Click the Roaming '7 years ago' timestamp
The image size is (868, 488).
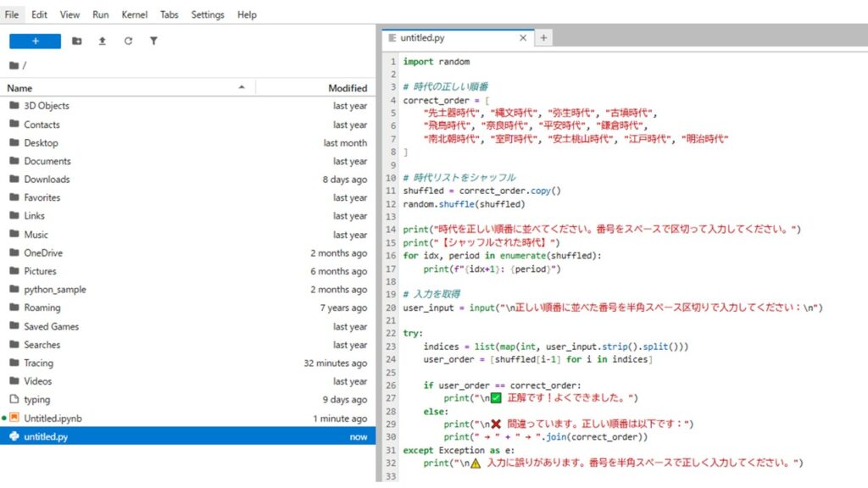click(x=343, y=308)
